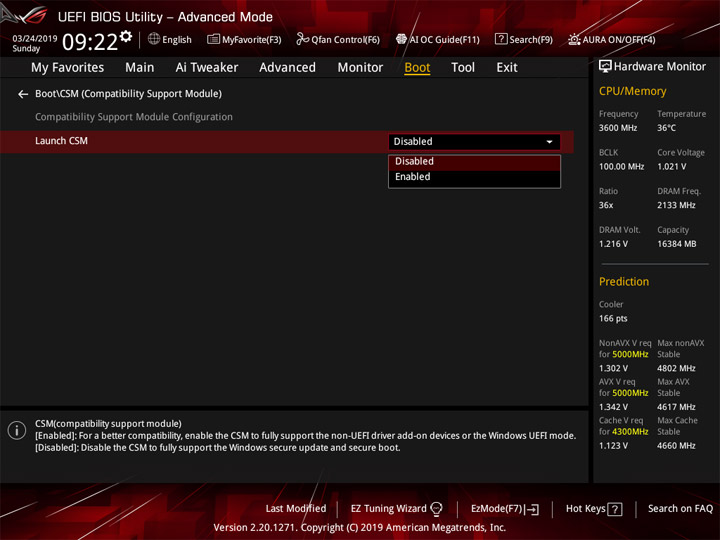Launch AI OC Guide(F11)
The height and width of the screenshot is (540, 720).
coord(438,39)
